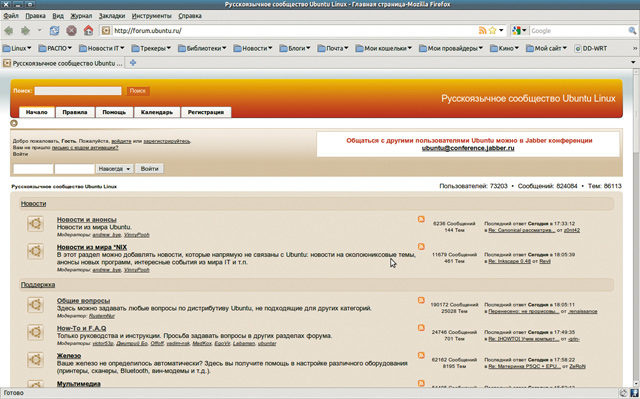The image size is (640, 399).
Task: Click Ubuntu board icon beside Новости и анонсы
Action: 36,224
